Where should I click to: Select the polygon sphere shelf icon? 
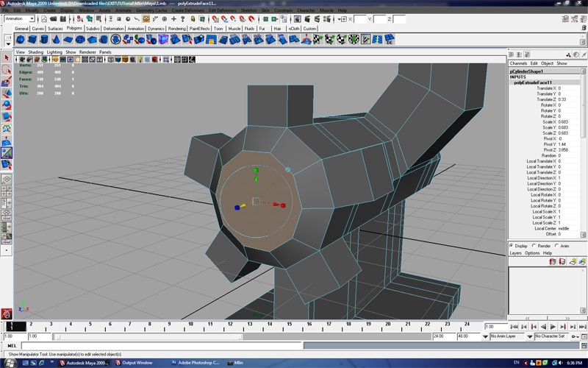(21, 40)
